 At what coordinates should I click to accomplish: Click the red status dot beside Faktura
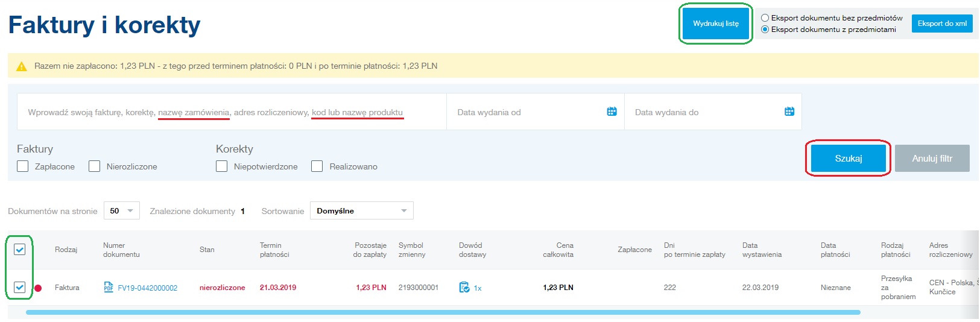click(38, 288)
